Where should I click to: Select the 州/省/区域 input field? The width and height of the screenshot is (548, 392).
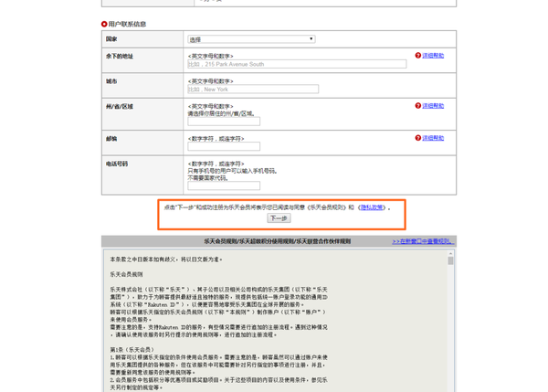[224, 122]
